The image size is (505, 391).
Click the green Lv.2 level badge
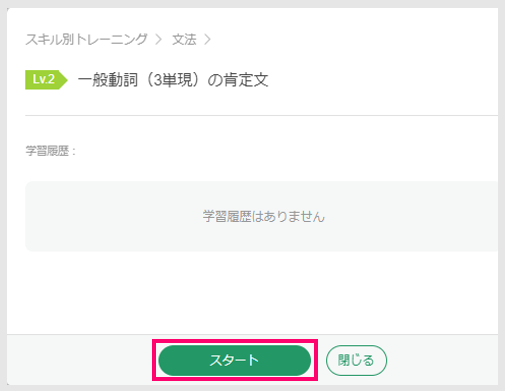46,80
